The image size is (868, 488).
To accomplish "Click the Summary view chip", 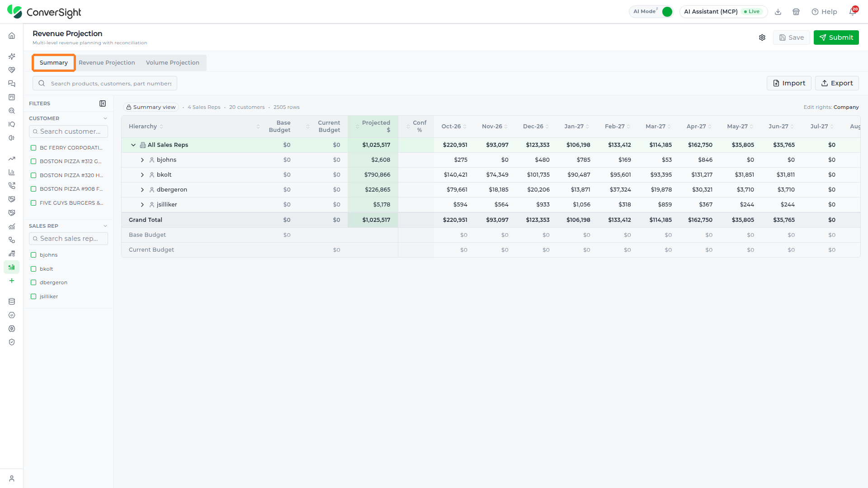I will click(x=151, y=107).
